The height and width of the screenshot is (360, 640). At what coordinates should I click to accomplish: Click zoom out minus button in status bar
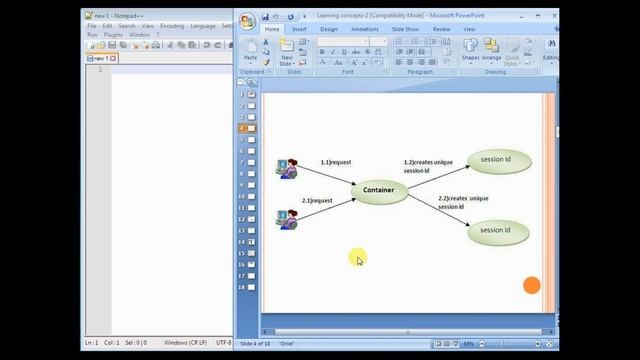tap(482, 344)
